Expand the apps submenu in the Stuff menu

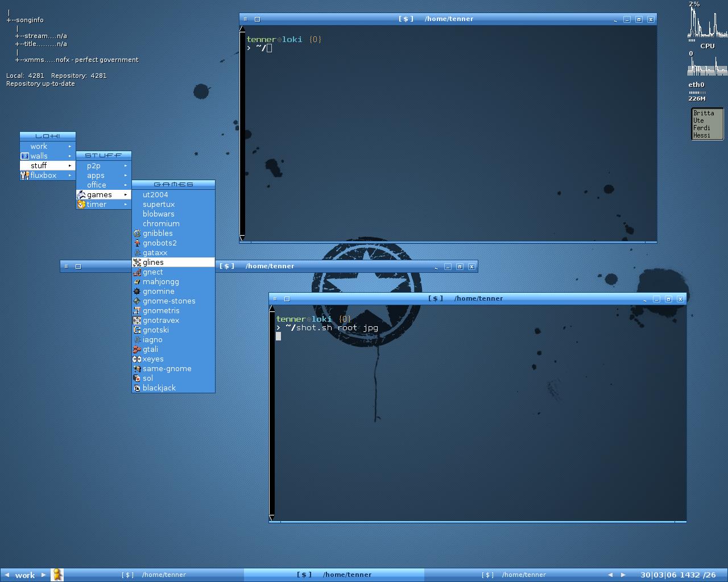point(126,175)
